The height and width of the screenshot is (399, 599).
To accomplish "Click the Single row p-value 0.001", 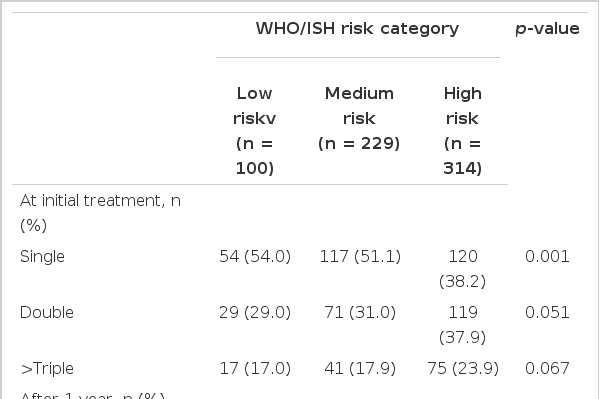I will click(x=547, y=256).
